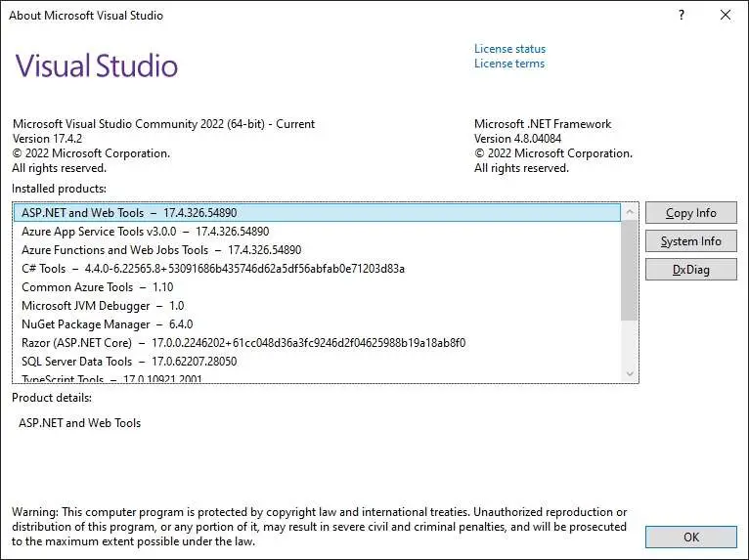Close the About Microsoft Visual Studio dialog
This screenshot has height=560, width=749.
(x=726, y=15)
